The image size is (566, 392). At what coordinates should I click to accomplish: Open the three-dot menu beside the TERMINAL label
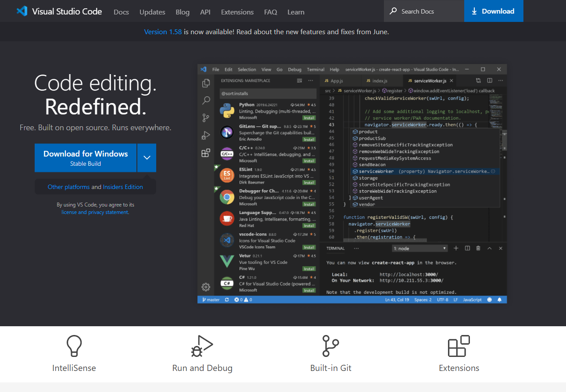356,248
